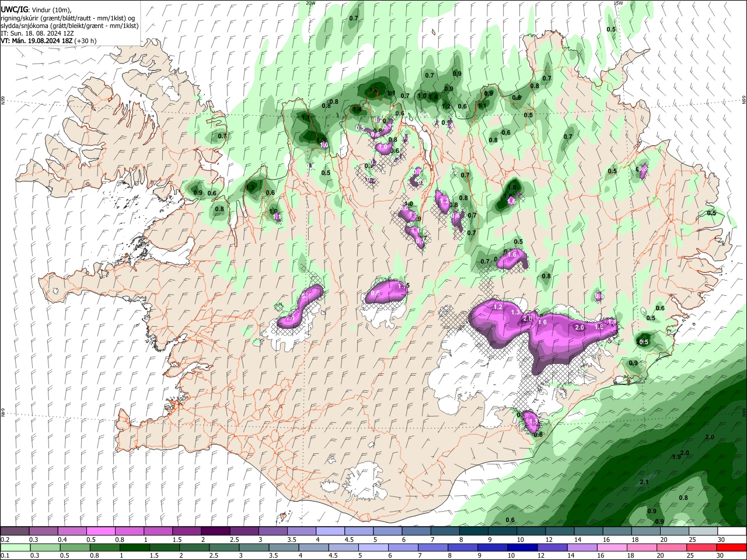Click the royal blue 9 swatch in the lower rain scale

point(493,547)
